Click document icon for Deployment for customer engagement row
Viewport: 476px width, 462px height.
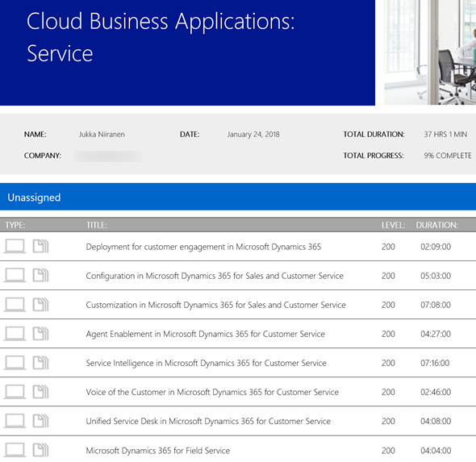pos(40,246)
